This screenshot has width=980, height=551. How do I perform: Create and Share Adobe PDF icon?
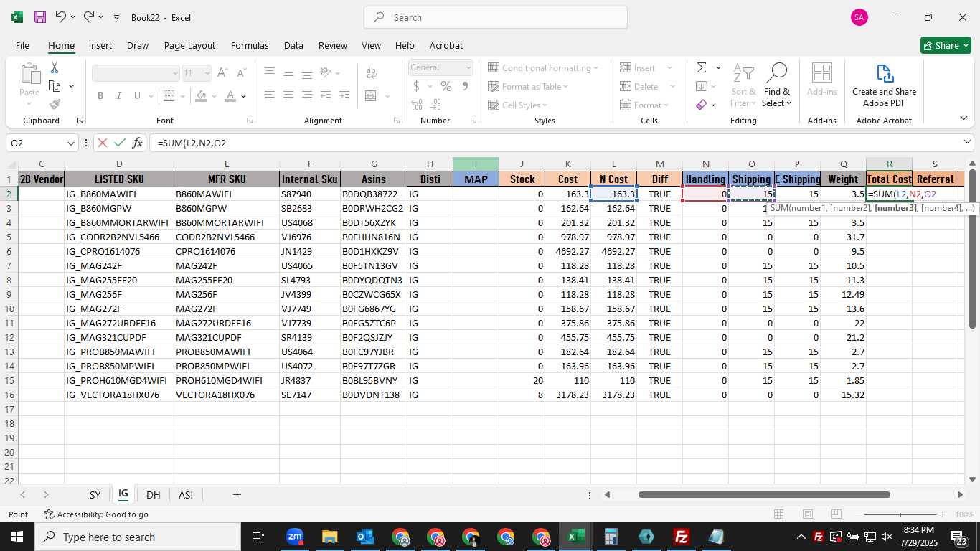[884, 85]
